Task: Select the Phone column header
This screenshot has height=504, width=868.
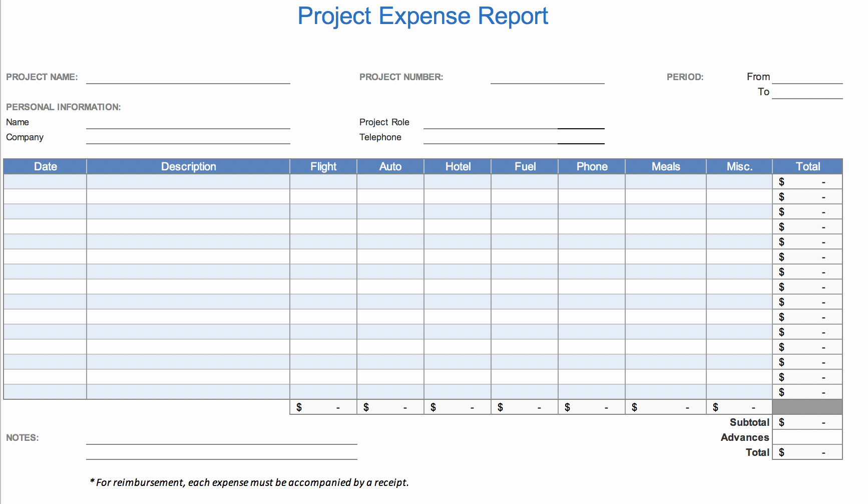Action: coord(592,166)
